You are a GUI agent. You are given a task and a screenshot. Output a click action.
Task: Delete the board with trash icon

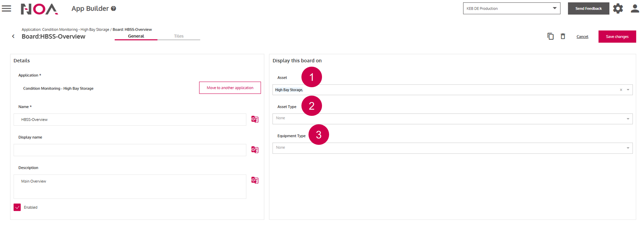coord(563,36)
